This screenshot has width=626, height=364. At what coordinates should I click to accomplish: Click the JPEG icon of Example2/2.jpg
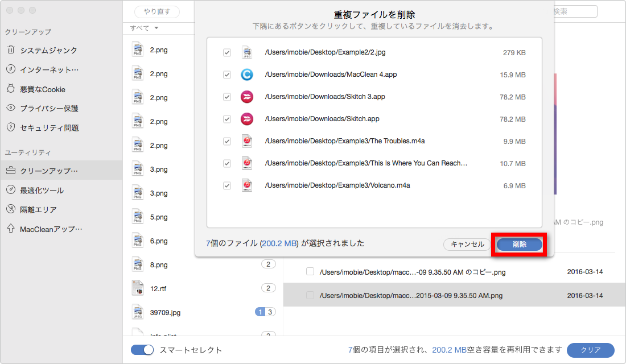click(x=247, y=52)
